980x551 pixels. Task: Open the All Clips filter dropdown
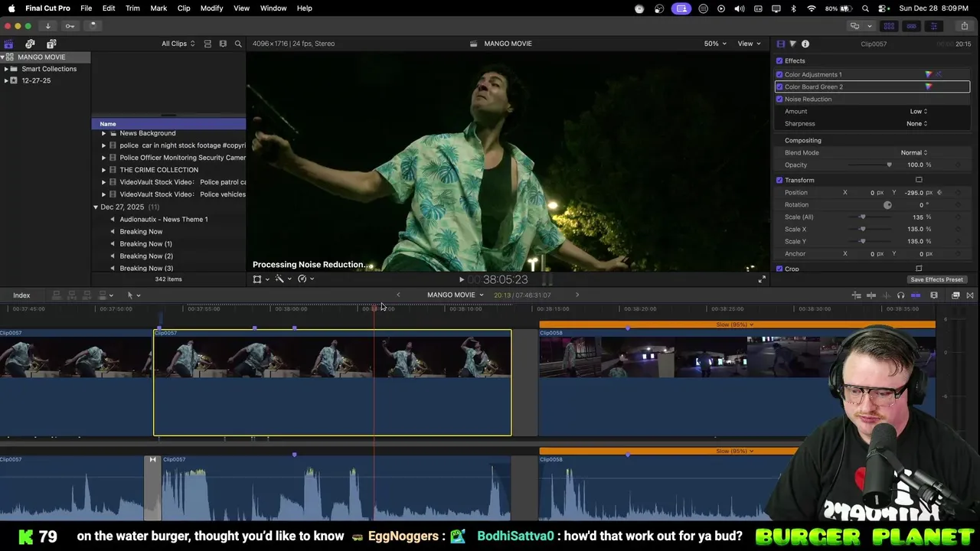[178, 44]
